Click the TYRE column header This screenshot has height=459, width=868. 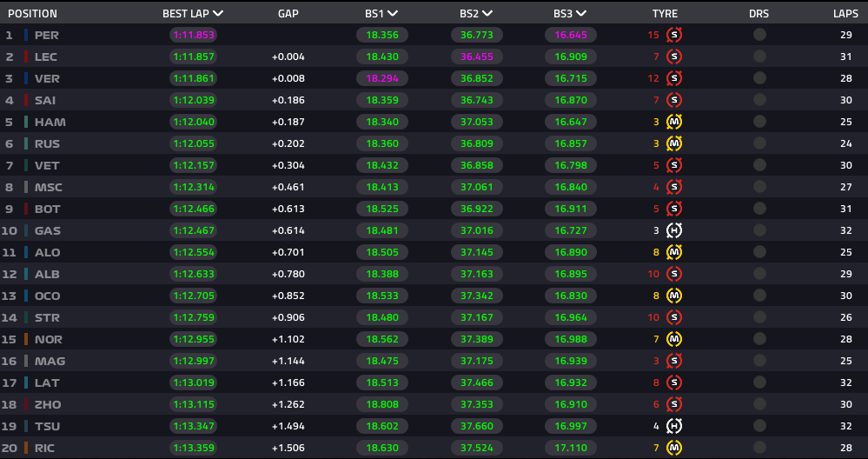[x=665, y=14]
